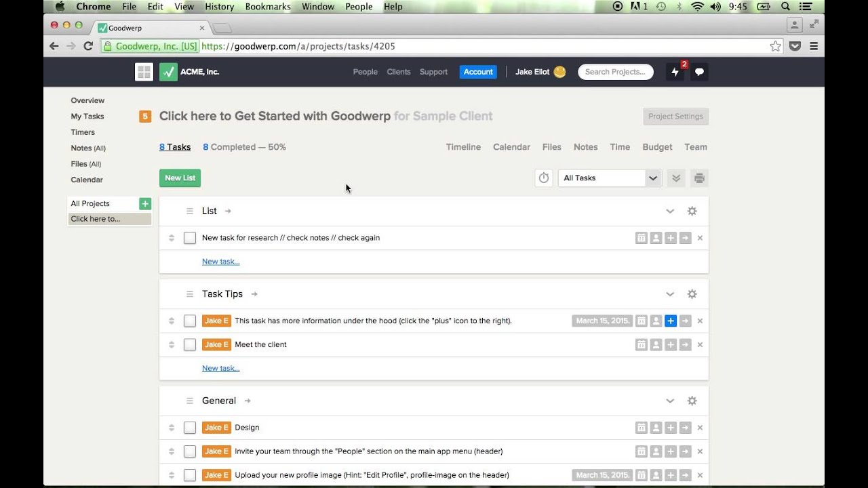
Task: Add project with green plus beside All Projects
Action: click(145, 203)
